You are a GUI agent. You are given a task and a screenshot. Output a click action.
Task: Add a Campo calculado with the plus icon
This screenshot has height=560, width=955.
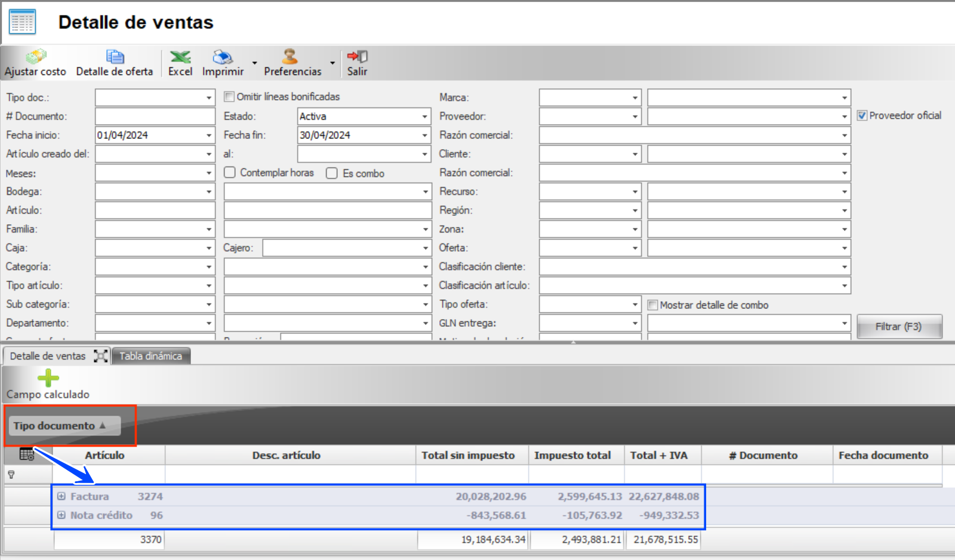click(x=48, y=378)
